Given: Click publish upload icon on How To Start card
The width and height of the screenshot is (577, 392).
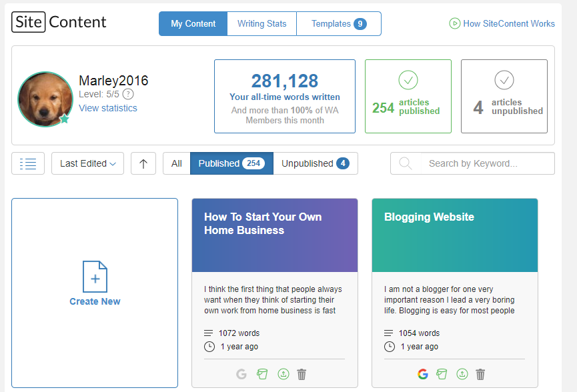Looking at the screenshot, I should point(283,374).
